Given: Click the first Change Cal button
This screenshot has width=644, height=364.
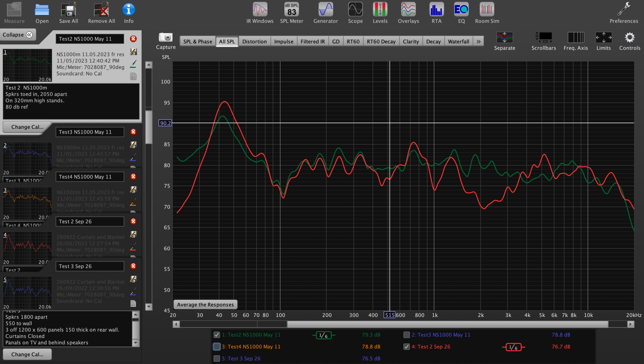Looking at the screenshot, I should pos(27,127).
